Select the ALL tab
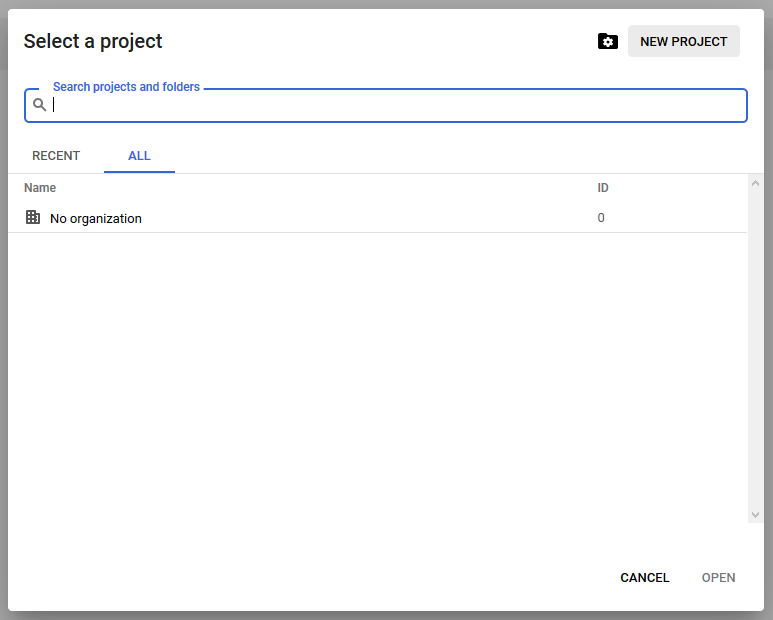This screenshot has height=620, width=773. point(139,156)
